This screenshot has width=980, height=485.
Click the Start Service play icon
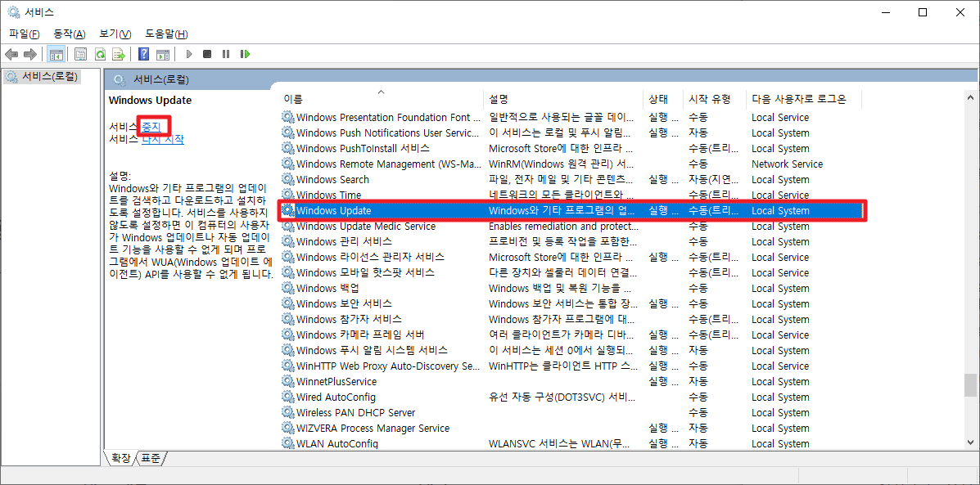point(189,54)
